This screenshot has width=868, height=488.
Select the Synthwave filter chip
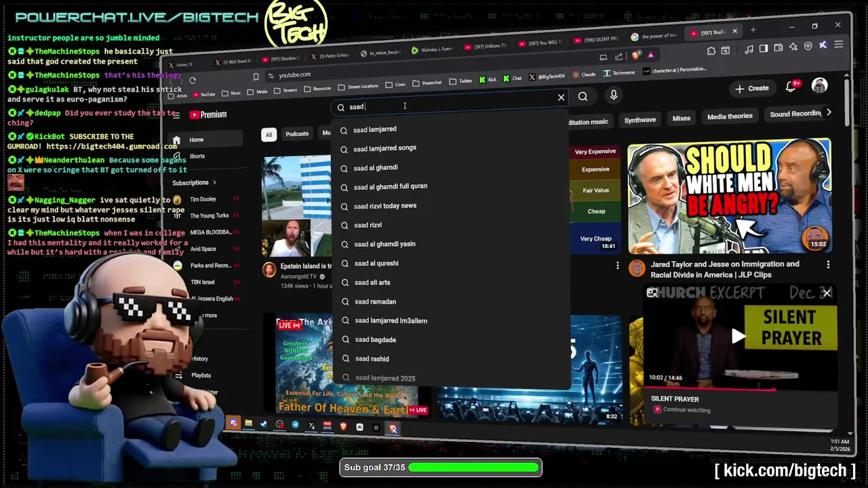click(639, 119)
